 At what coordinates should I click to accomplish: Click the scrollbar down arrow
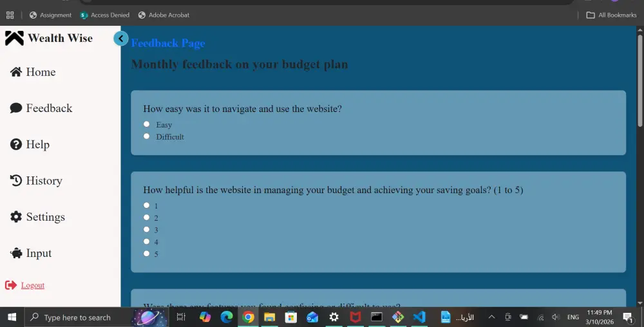coord(640,303)
